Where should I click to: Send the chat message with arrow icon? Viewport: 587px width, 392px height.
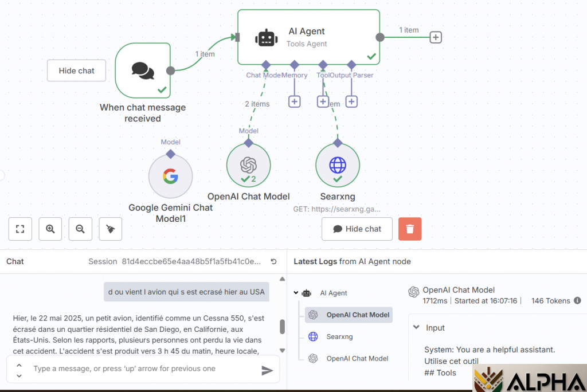pos(267,370)
